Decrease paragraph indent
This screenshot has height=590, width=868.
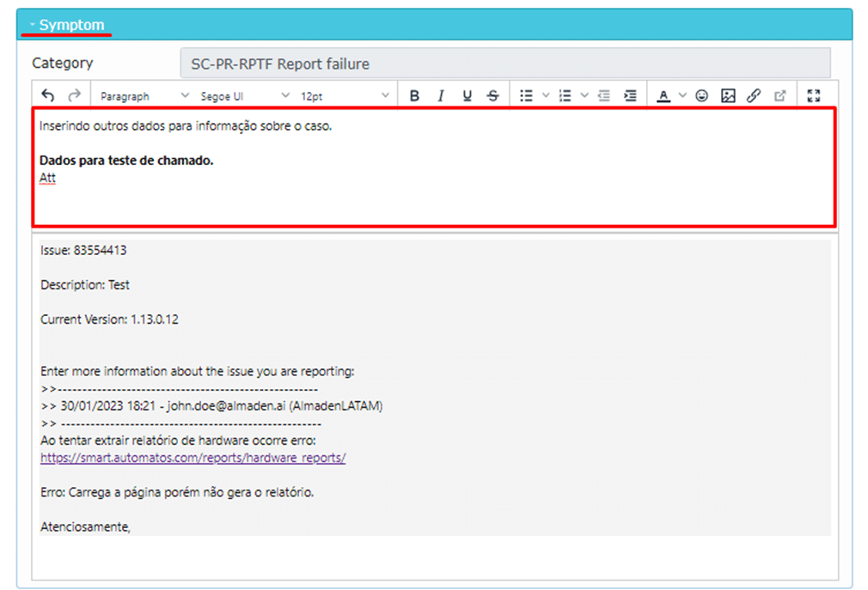tap(603, 96)
